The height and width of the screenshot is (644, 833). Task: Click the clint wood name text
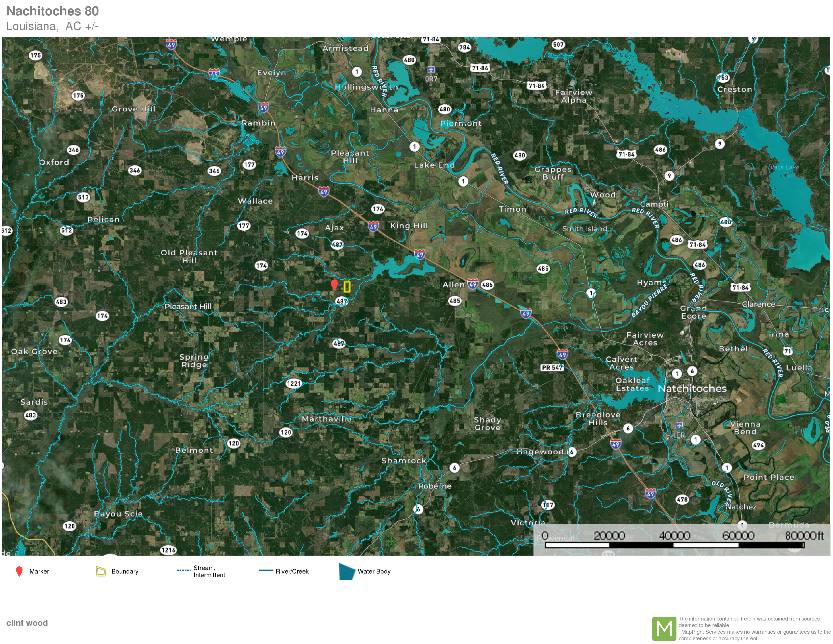coord(27,623)
